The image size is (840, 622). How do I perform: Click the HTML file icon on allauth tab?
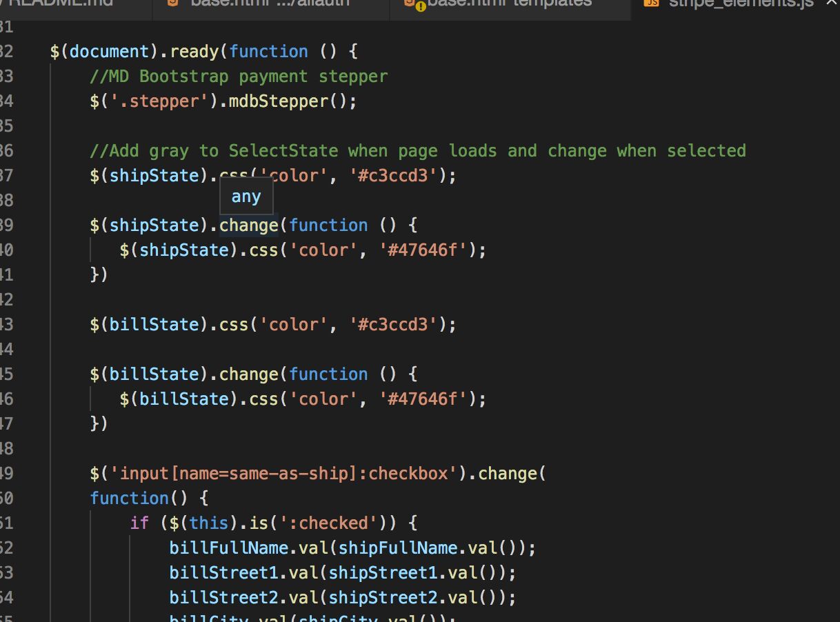[173, 3]
